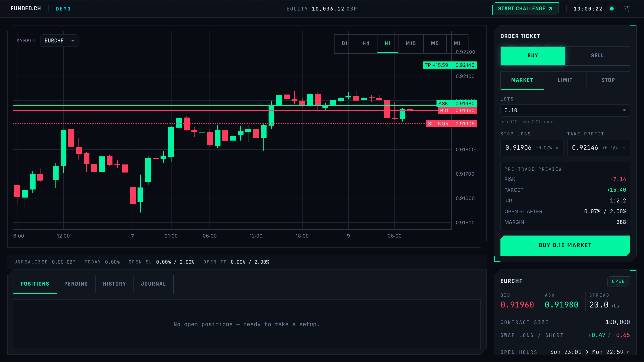The width and height of the screenshot is (644, 362).
Task: Click the swap long value +0.47
Action: (x=597, y=335)
